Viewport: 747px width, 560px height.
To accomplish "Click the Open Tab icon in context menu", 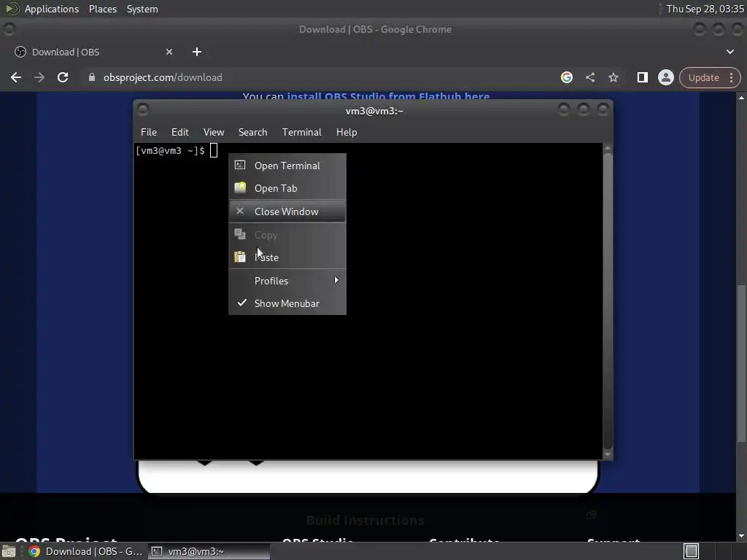I will (240, 187).
